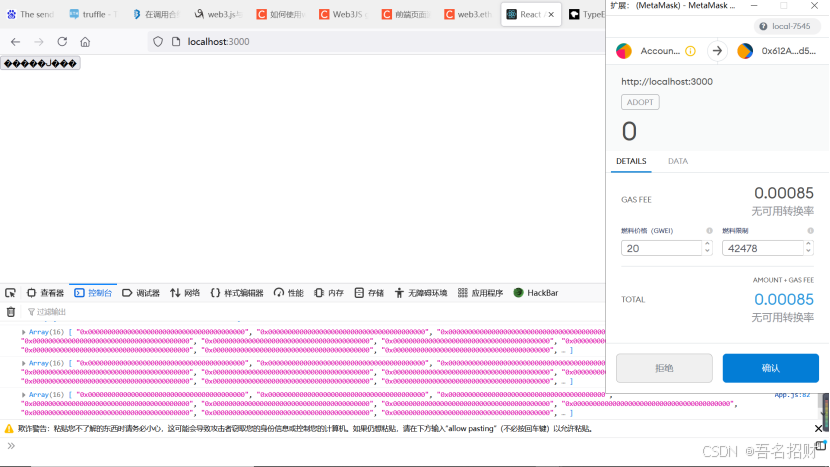Open the Inspector (查看器) devtools panel
The height and width of the screenshot is (467, 830).
click(45, 293)
